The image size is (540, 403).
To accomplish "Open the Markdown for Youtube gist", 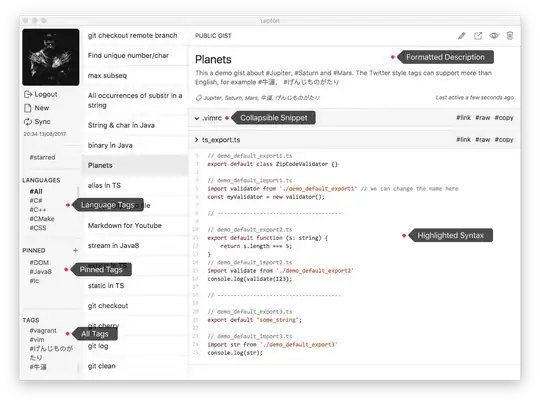I will [x=125, y=225].
